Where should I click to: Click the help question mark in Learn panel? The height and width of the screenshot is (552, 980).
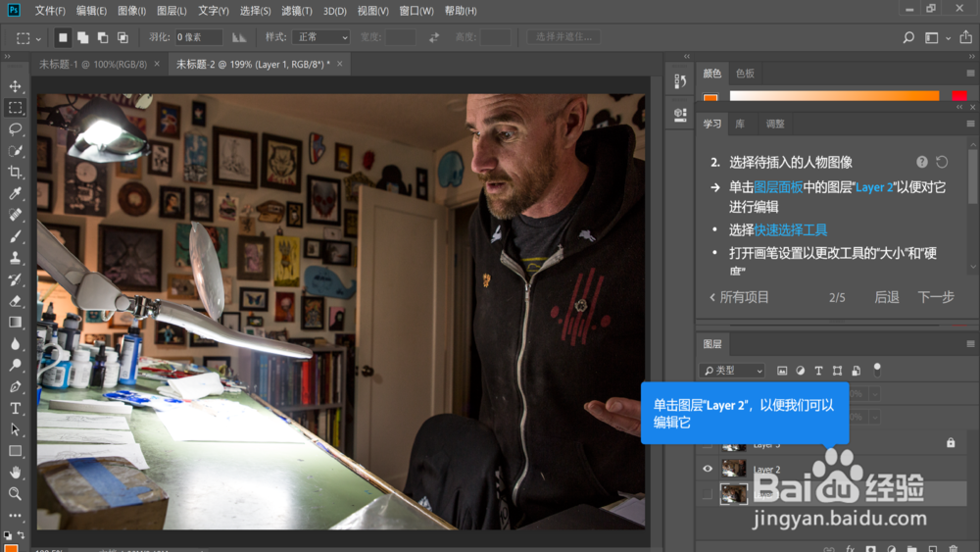(x=922, y=162)
